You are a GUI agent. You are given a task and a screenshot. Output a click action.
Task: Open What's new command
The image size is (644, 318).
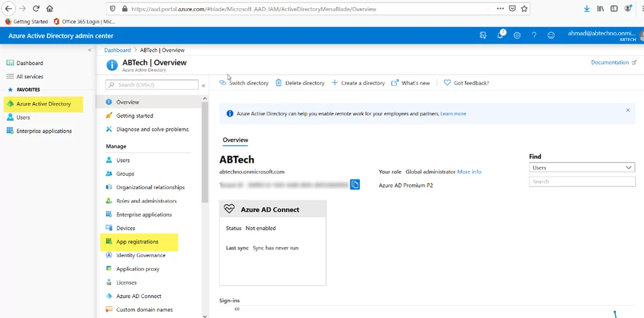click(x=410, y=83)
